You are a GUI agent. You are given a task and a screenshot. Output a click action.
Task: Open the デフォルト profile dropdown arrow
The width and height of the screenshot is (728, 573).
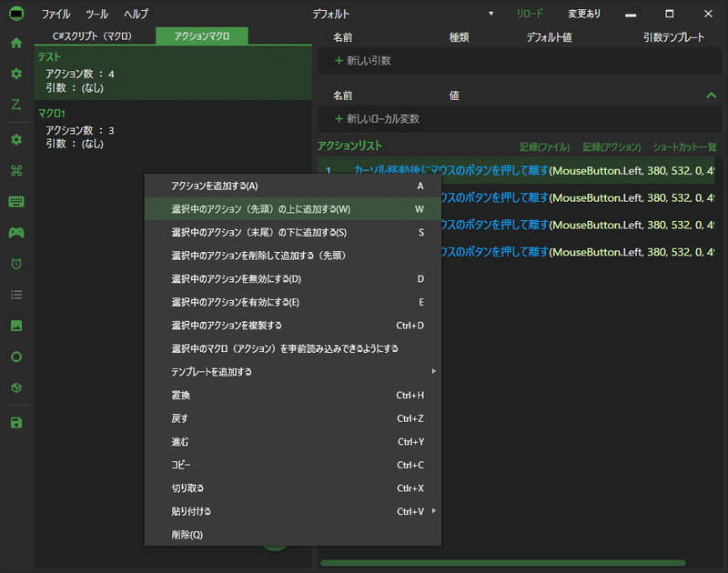[490, 14]
